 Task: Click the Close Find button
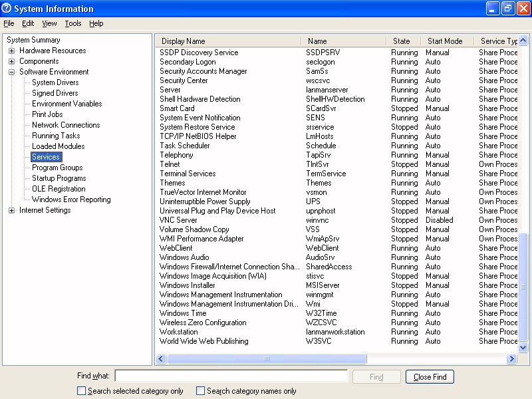[x=430, y=377]
